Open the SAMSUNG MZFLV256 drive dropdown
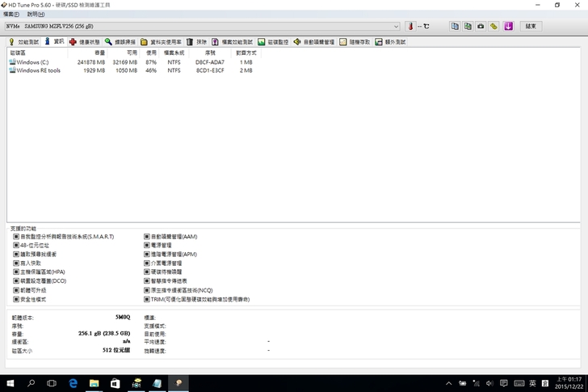The height and width of the screenshot is (392, 588). click(x=397, y=27)
